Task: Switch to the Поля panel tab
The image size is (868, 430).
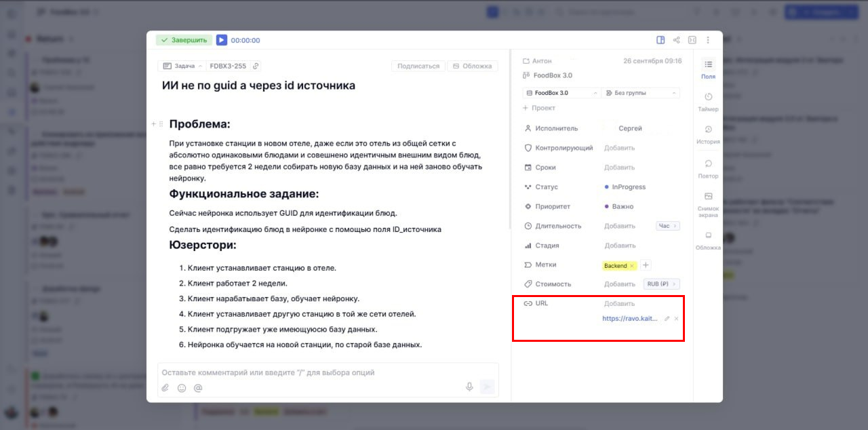Action: pyautogui.click(x=707, y=69)
